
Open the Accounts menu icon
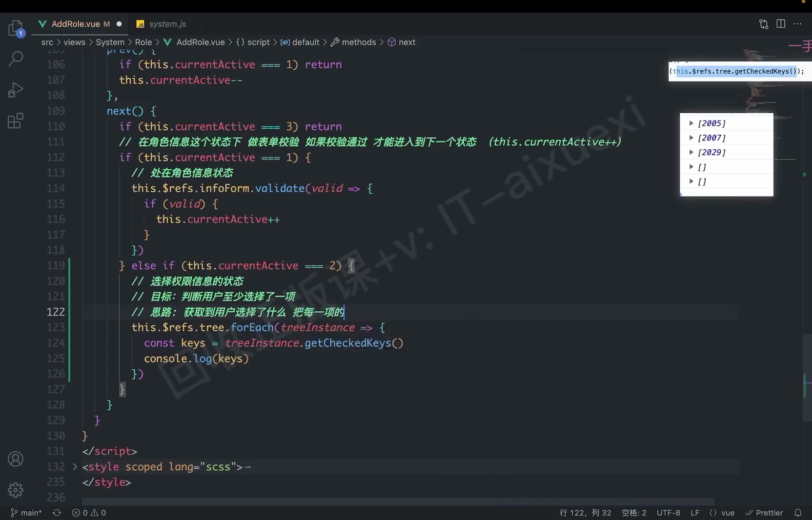16,459
